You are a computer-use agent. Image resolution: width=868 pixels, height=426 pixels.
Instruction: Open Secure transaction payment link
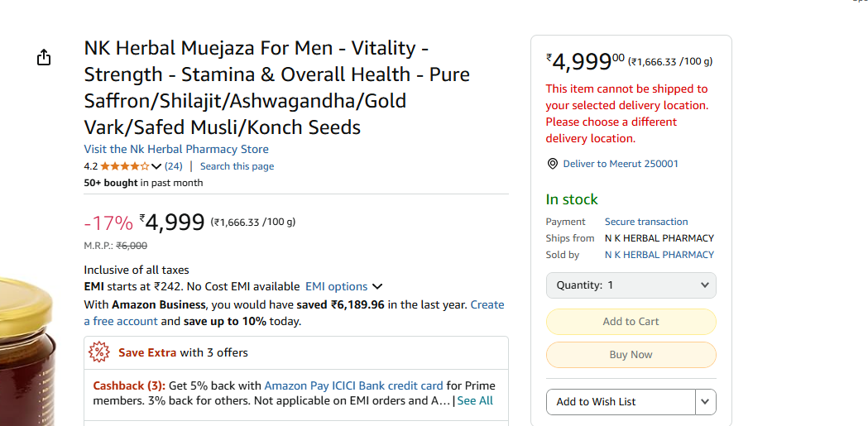click(646, 222)
